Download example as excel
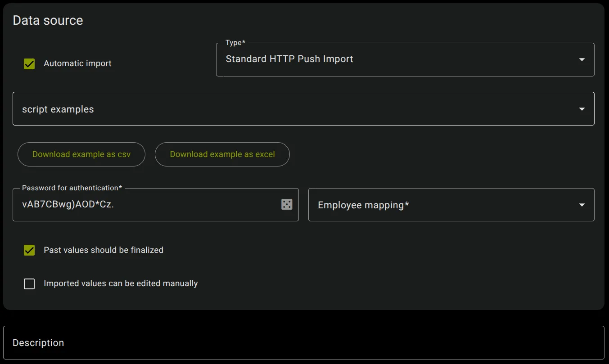 coord(222,154)
